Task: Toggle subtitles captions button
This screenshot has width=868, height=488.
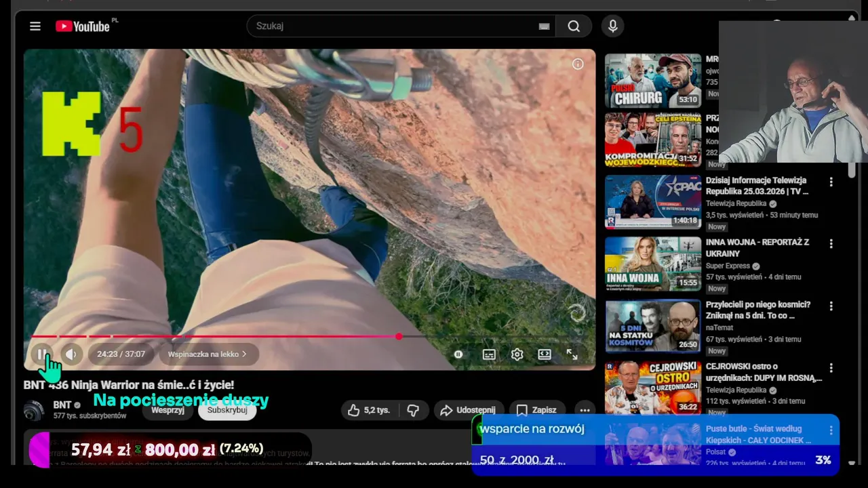Action: pos(489,354)
